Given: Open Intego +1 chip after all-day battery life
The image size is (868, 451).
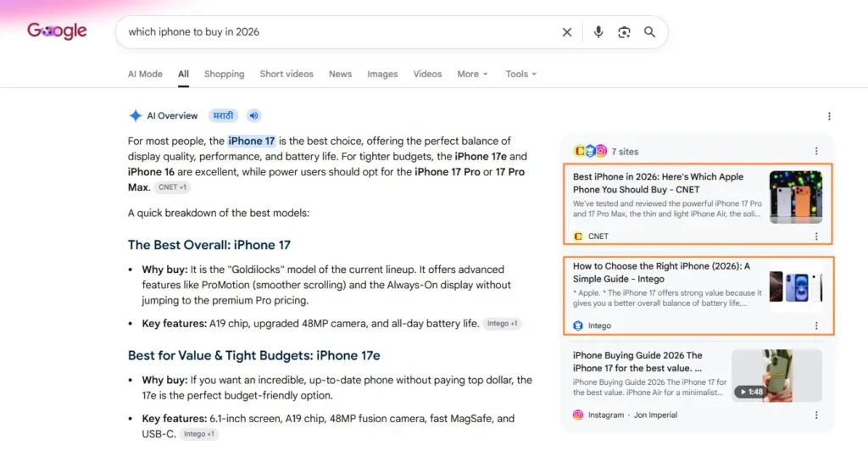Looking at the screenshot, I should 502,324.
